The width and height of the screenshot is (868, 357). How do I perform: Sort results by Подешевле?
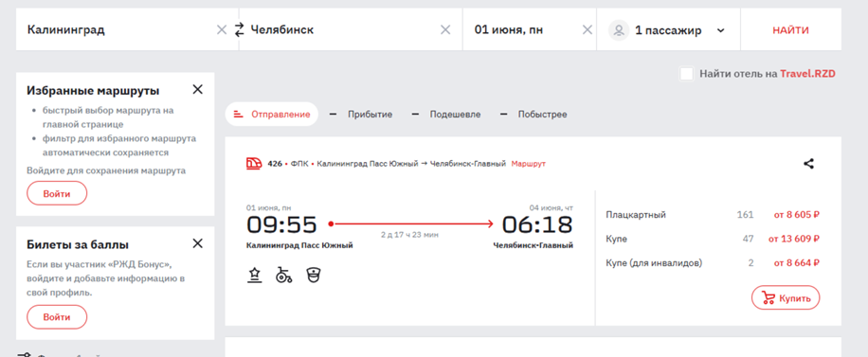(446, 115)
